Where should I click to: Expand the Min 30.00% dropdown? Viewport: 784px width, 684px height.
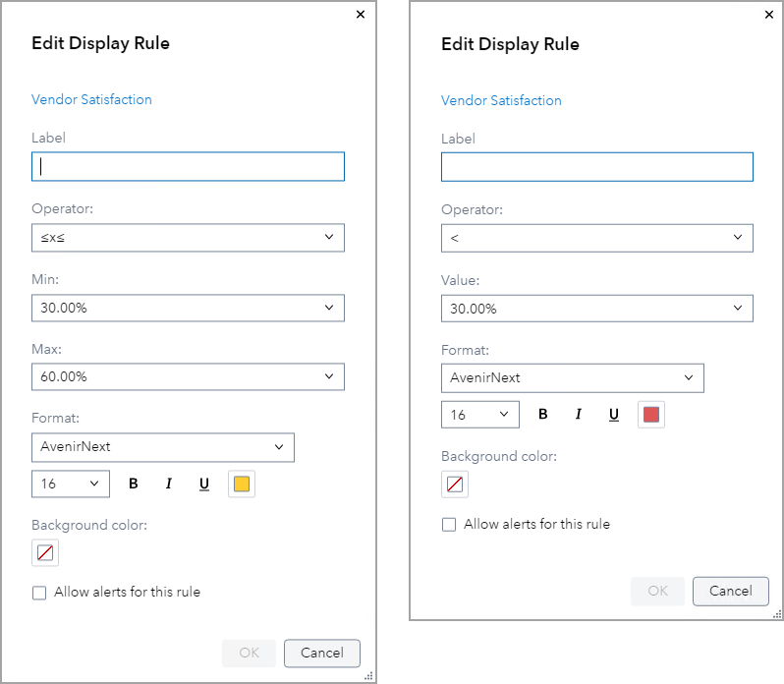[x=188, y=308]
